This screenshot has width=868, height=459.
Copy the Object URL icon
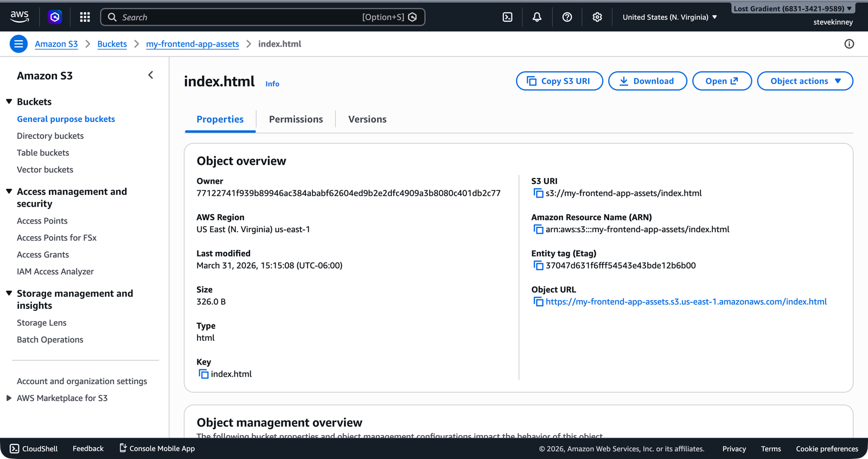click(538, 302)
